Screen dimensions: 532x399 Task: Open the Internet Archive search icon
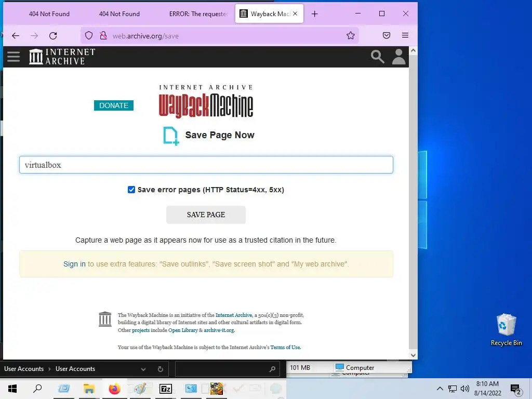coord(377,57)
